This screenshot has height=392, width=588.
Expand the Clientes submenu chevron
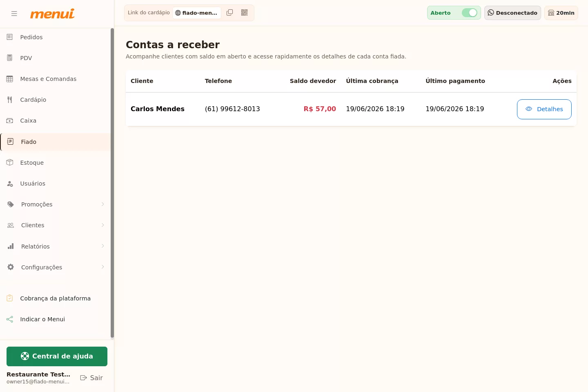click(x=102, y=225)
